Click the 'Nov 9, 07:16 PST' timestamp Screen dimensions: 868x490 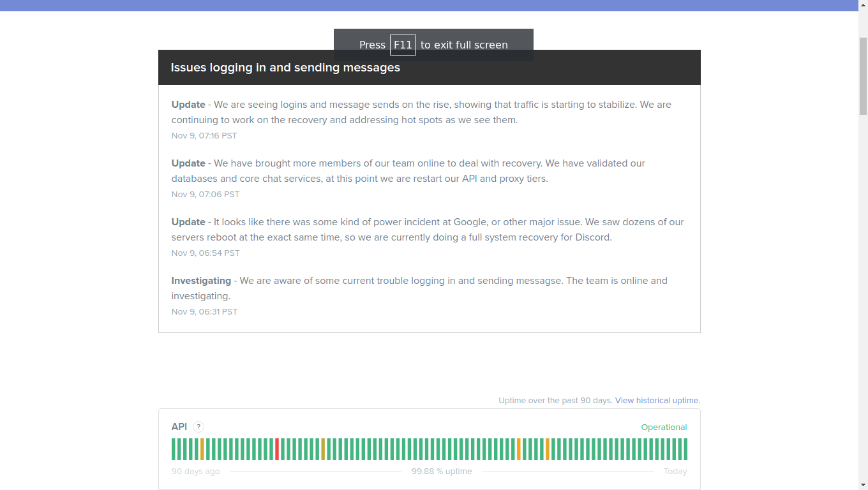pos(204,136)
